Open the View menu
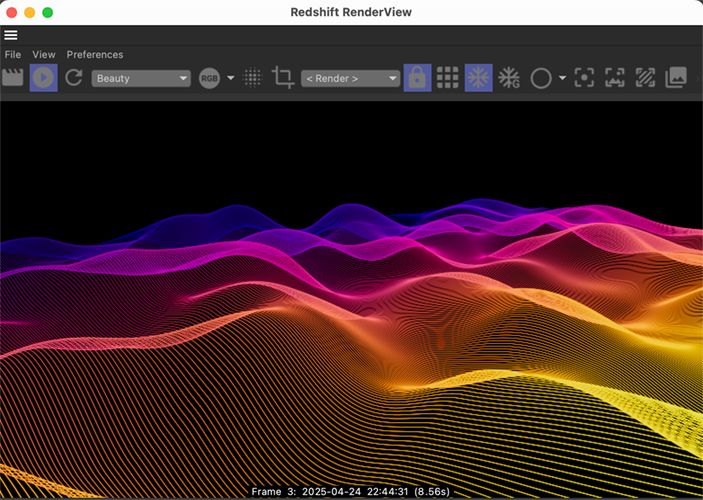 43,55
